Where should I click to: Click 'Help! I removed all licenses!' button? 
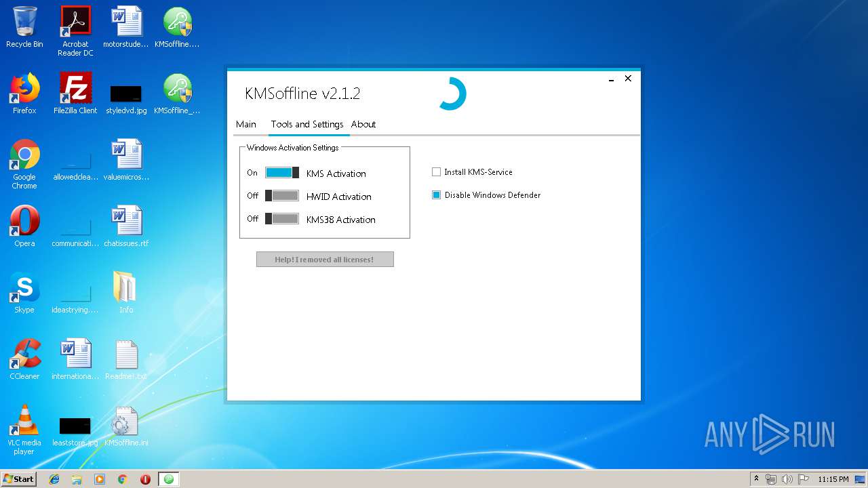tap(325, 260)
